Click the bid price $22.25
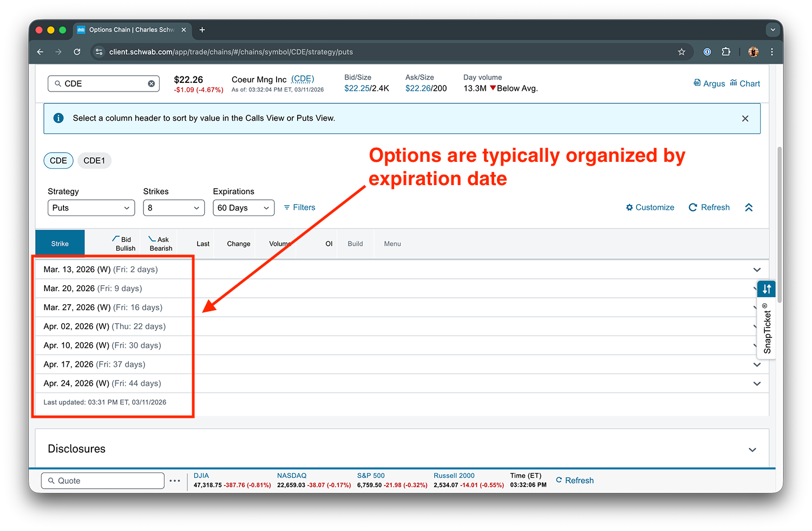Screen dimensions: 812x531 pyautogui.click(x=357, y=88)
